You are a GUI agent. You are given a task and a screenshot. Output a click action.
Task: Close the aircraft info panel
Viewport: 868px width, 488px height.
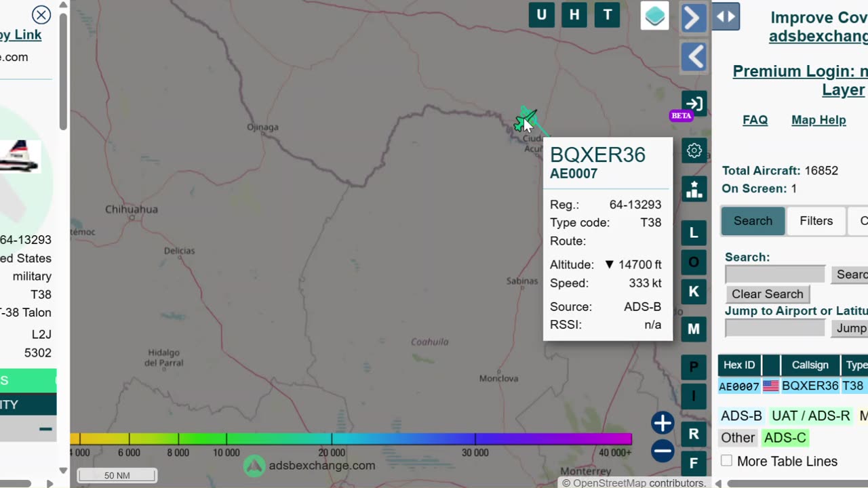pos(41,15)
